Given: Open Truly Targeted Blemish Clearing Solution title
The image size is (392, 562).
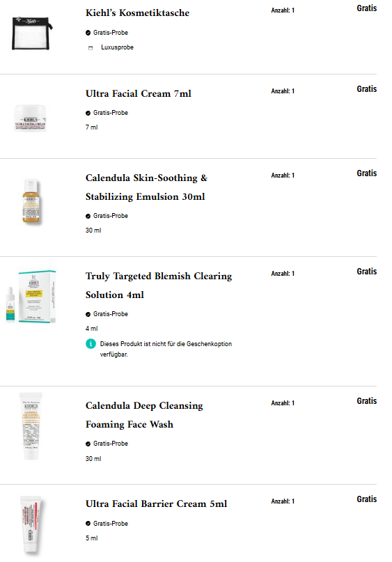Looking at the screenshot, I should (158, 286).
